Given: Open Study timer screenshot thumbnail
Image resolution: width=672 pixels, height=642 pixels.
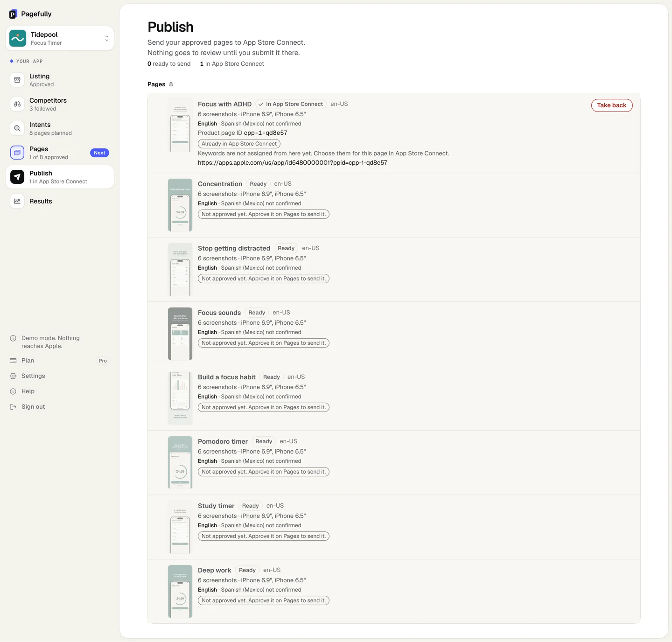Looking at the screenshot, I should tap(180, 527).
